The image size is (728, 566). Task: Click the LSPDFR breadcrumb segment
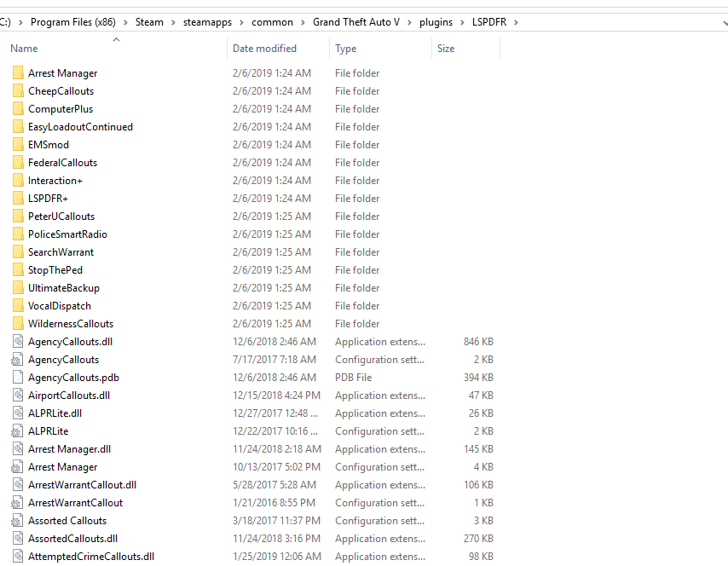point(489,22)
